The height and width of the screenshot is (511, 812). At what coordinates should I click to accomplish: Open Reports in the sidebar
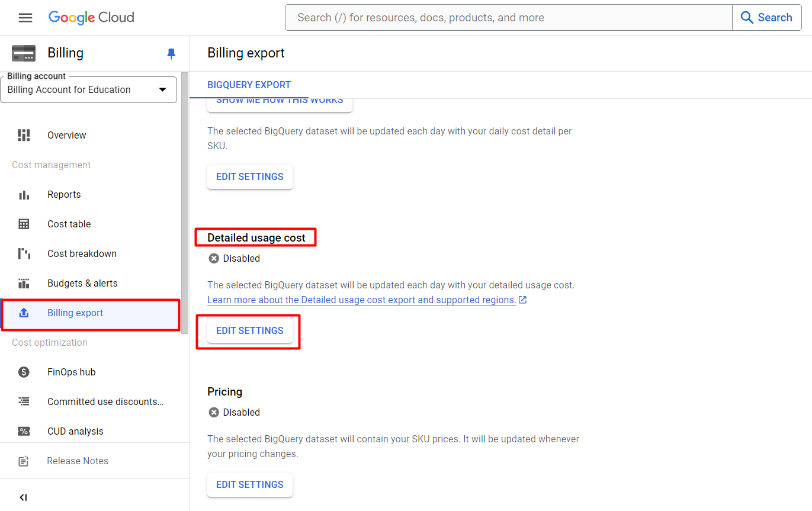click(x=64, y=194)
